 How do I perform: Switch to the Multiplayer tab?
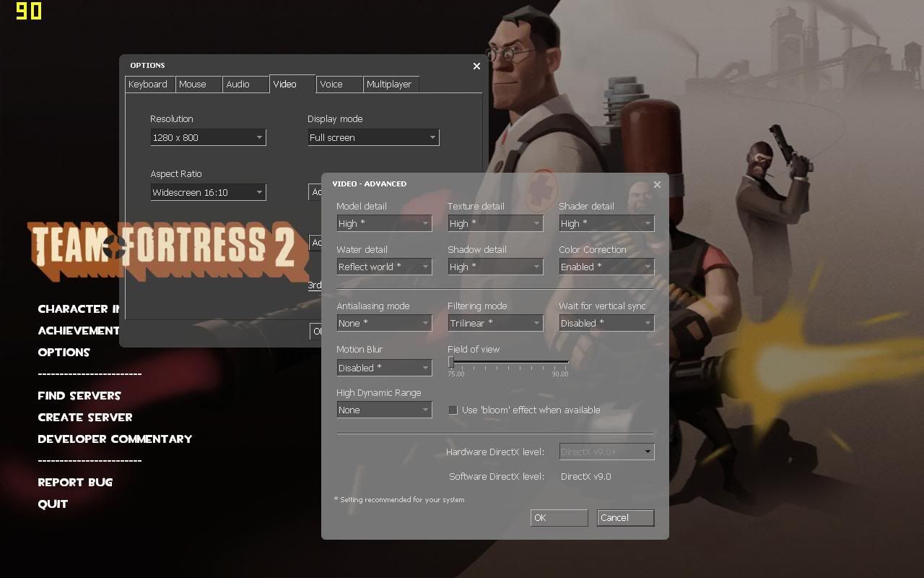(391, 85)
